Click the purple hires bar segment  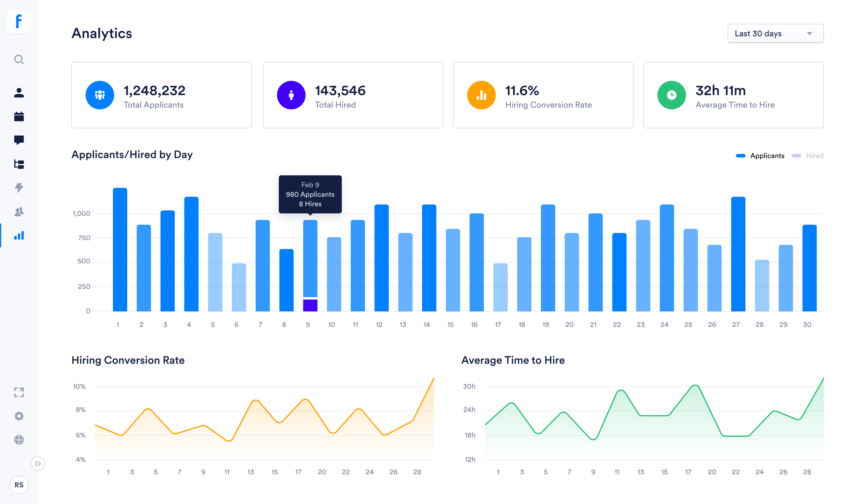pos(310,305)
